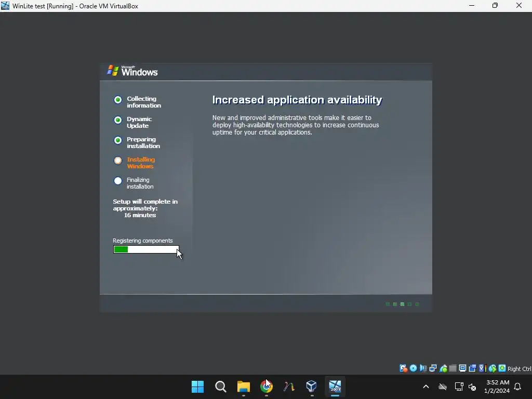The image size is (532, 399).
Task: Close the WinLite test VM window
Action: [519, 6]
